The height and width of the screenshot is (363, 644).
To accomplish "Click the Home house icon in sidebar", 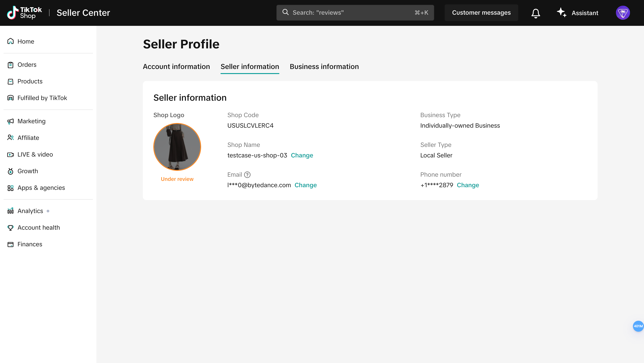I will coord(11,41).
